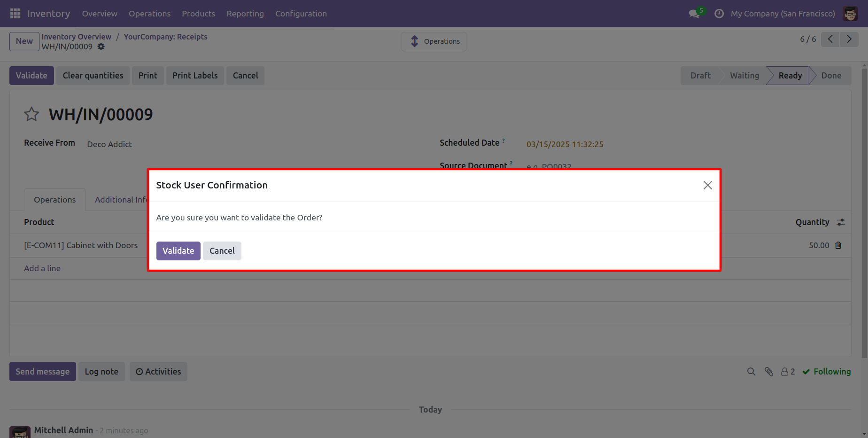This screenshot has width=868, height=438.
Task: Search chatter with magnifier icon
Action: click(751, 372)
